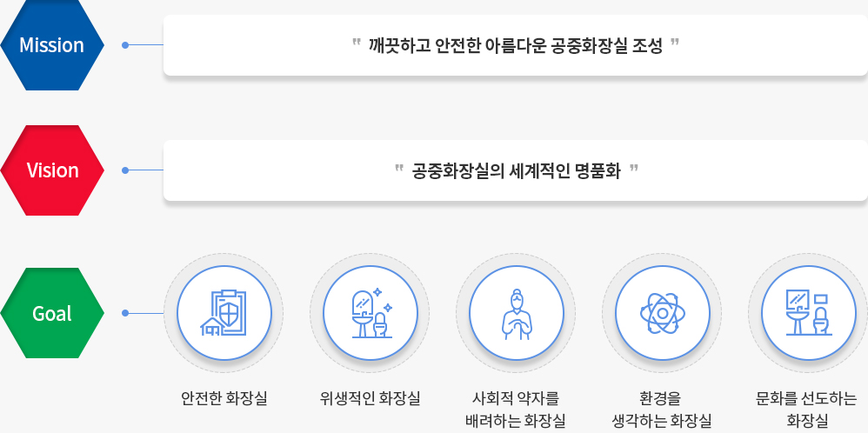Viewport: 868px width, 433px height.
Task: Click the label '환경을 생각하는 화장실'
Action: [662, 410]
